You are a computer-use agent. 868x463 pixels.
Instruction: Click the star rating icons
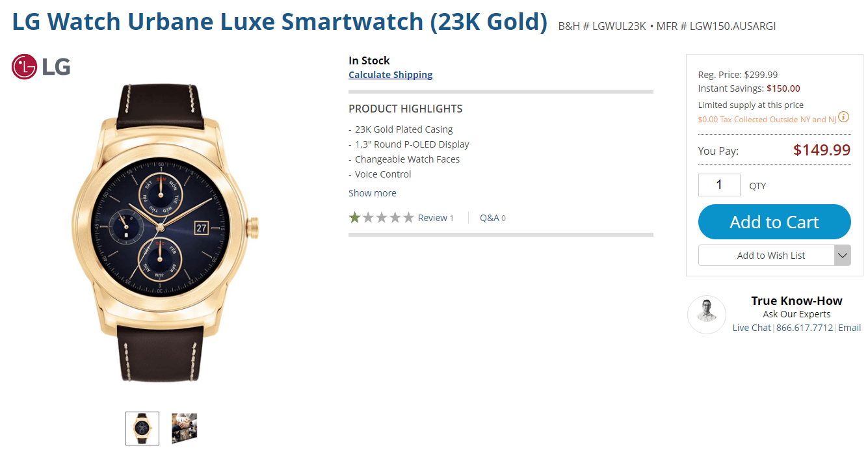click(x=381, y=218)
